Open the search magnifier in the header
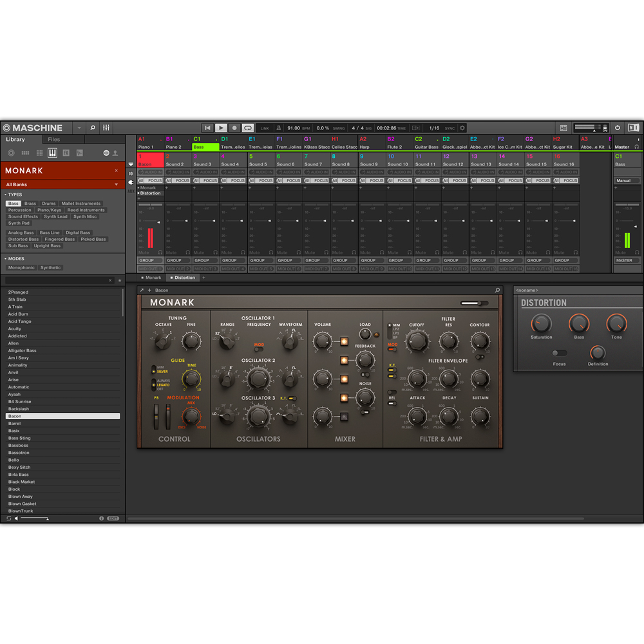Viewport: 644px width, 644px height. pos(93,128)
